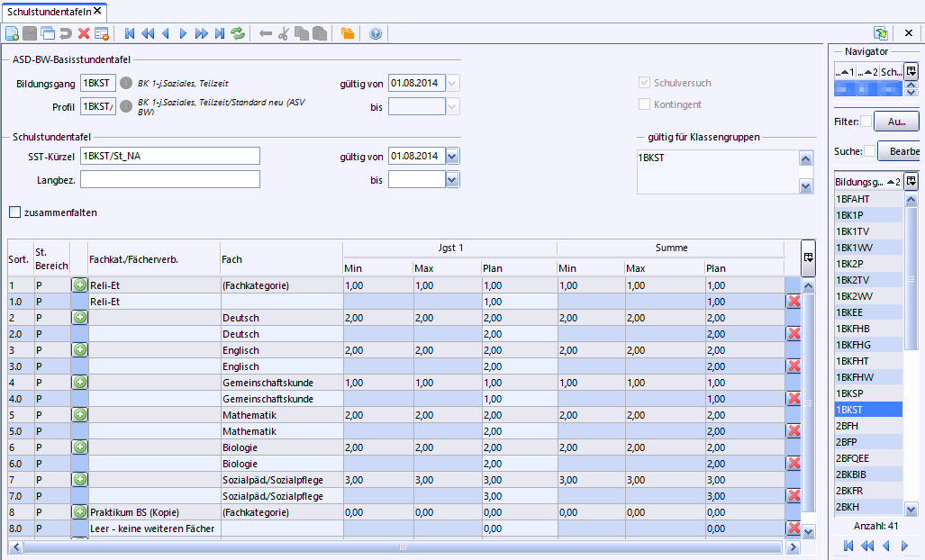Jump to first record with navigation arrow
This screenshot has height=560, width=925.
point(131,34)
